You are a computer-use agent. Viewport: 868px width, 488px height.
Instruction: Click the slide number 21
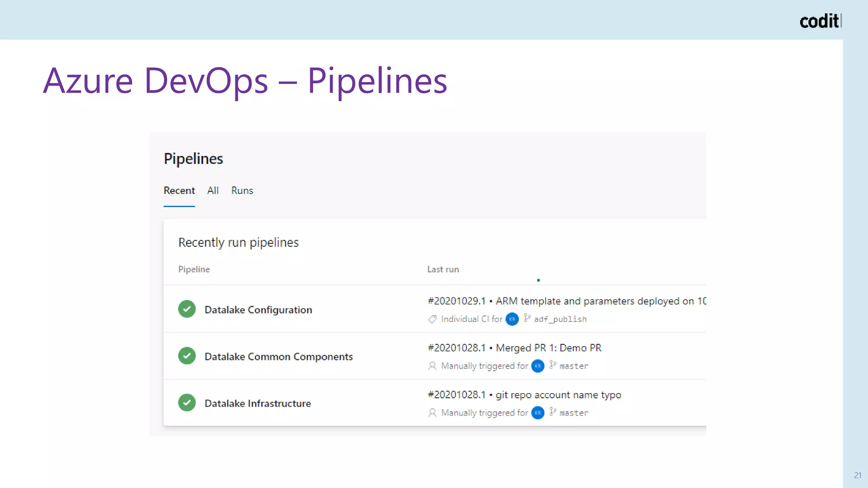857,475
